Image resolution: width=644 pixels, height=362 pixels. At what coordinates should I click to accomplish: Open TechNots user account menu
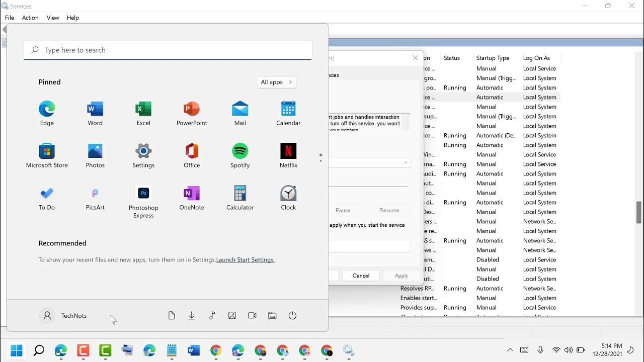pos(63,315)
